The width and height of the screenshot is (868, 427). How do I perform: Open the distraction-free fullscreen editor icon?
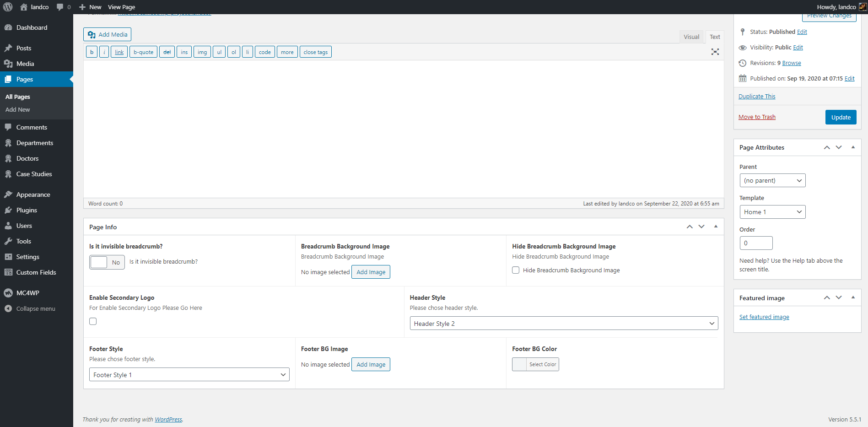715,52
